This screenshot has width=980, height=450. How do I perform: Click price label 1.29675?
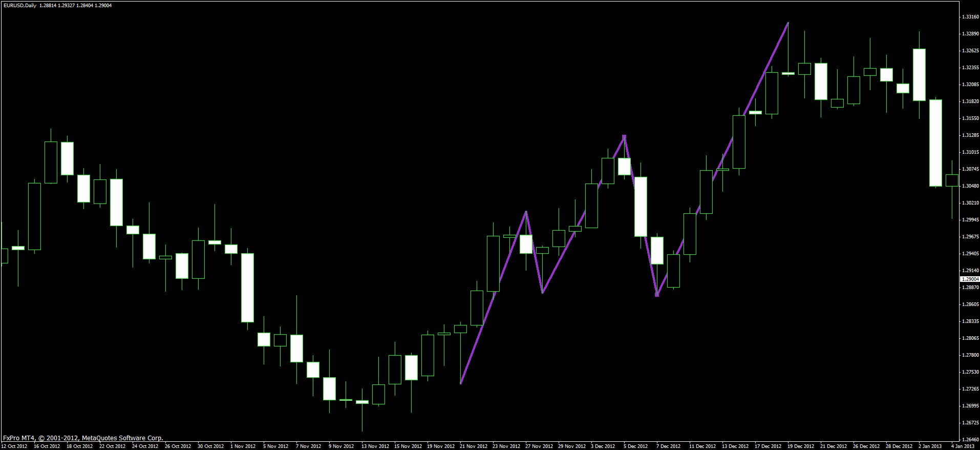tap(970, 237)
